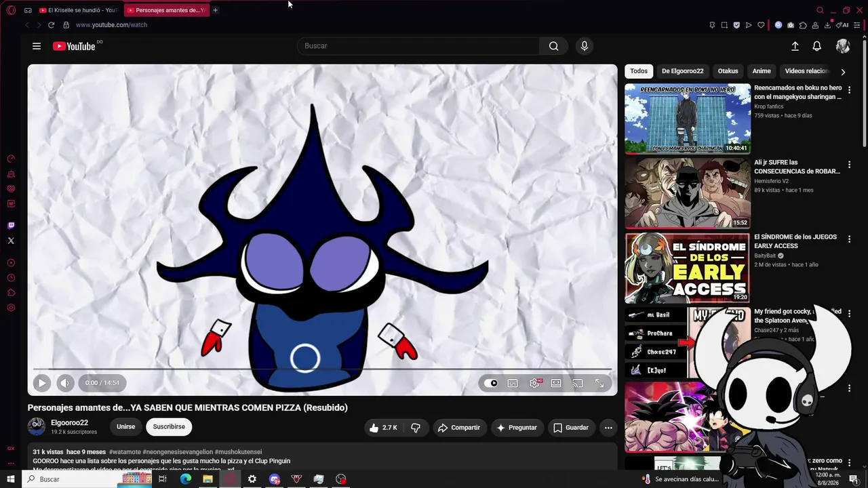This screenshot has width=868, height=488.
Task: Dislike the video
Action: [416, 428]
